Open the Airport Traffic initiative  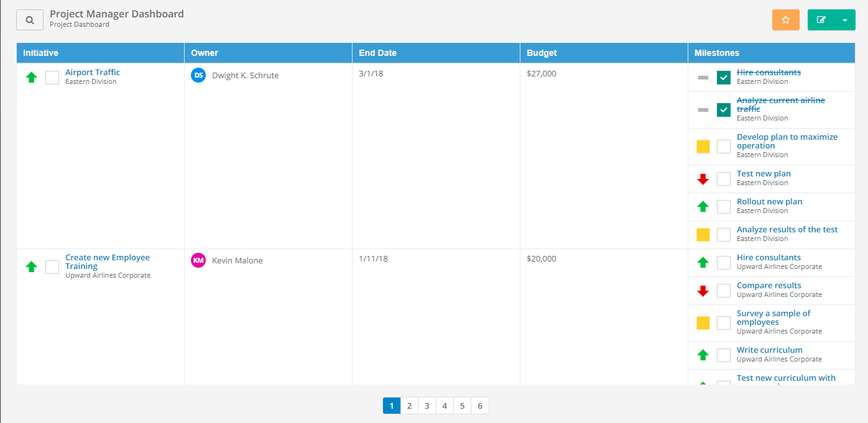(x=92, y=71)
